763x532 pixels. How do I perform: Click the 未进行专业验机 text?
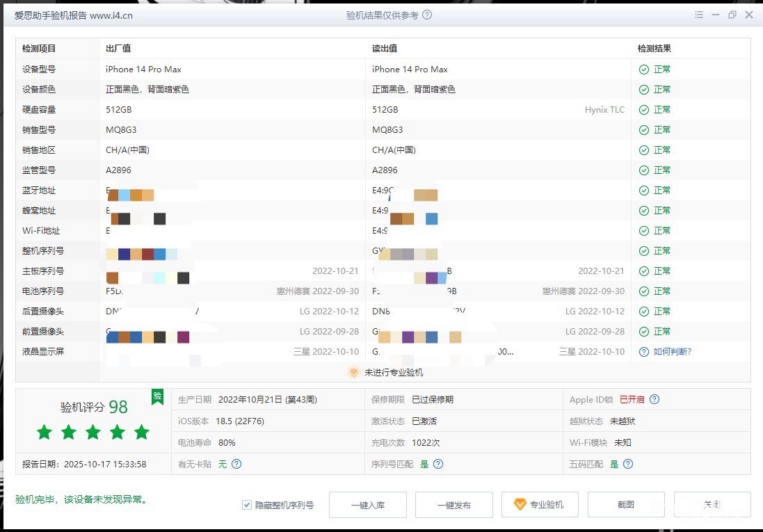[394, 372]
